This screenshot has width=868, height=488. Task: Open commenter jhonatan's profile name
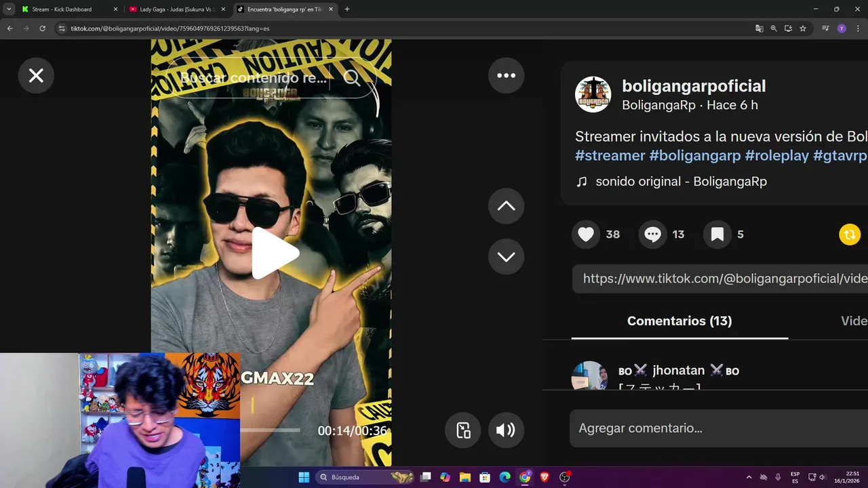pyautogui.click(x=679, y=371)
